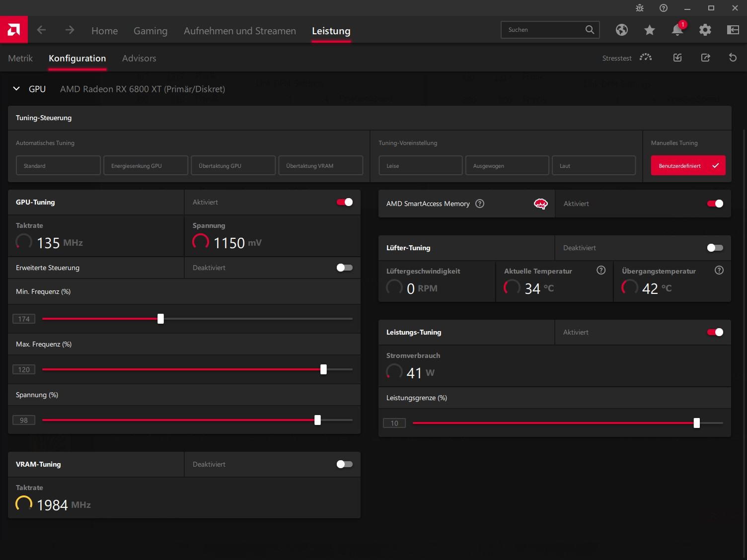Click the reset settings icon
This screenshot has height=560, width=747.
click(733, 58)
